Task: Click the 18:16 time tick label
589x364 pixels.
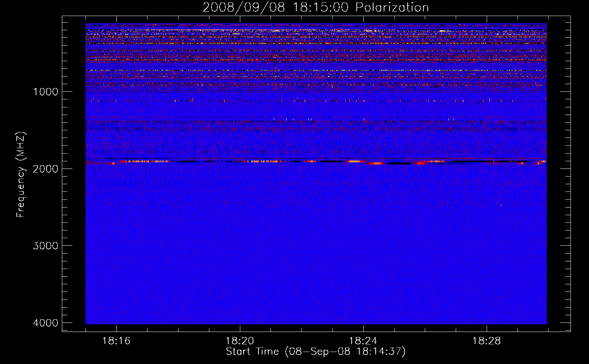Action: click(x=116, y=341)
